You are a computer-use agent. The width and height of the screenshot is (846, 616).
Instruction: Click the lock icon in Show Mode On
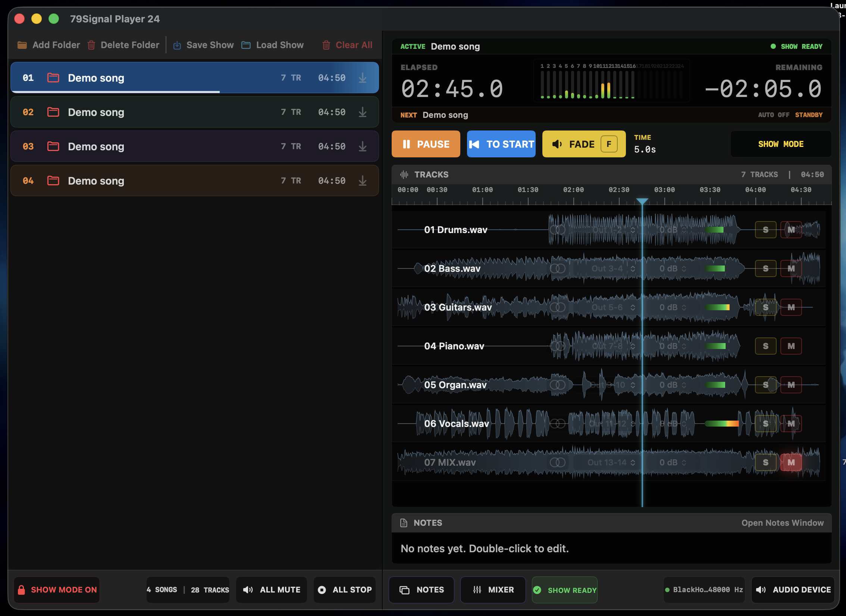click(x=21, y=590)
